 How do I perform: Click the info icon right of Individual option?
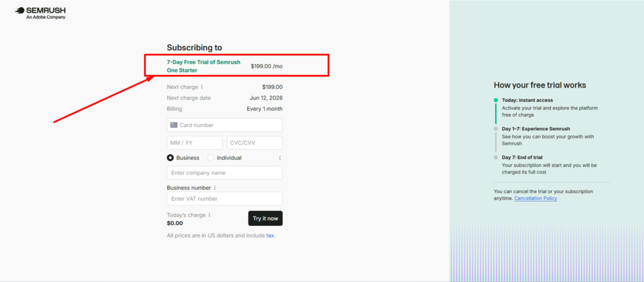pos(280,157)
